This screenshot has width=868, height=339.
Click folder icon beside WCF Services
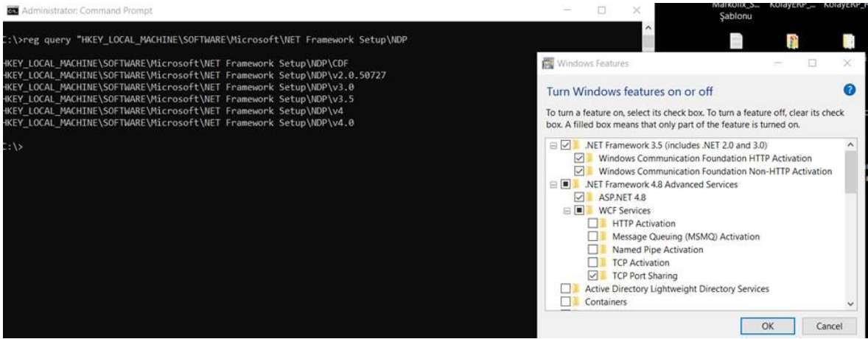coord(591,211)
